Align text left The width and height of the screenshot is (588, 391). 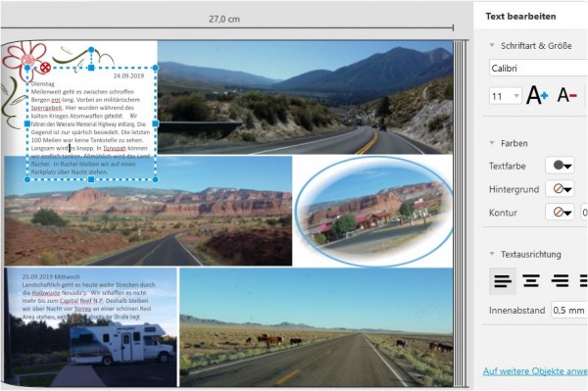[x=503, y=280]
